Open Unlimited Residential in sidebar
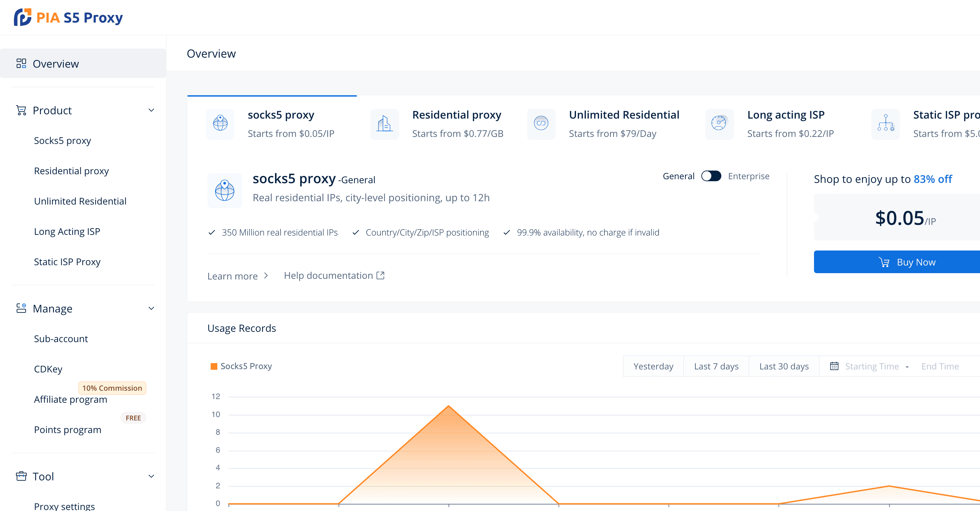 (x=80, y=201)
